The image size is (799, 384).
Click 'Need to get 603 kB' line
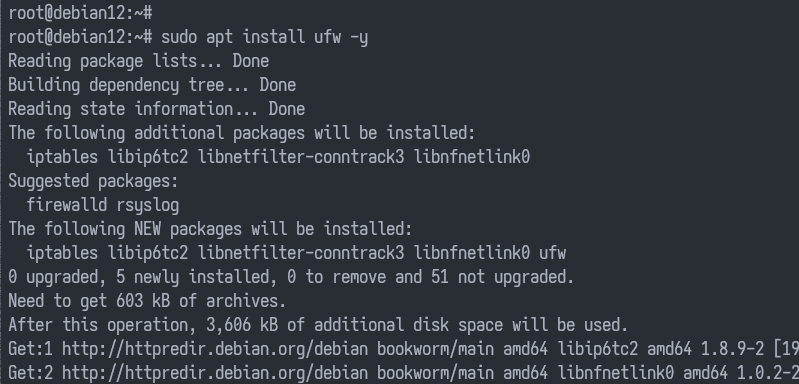(x=147, y=301)
